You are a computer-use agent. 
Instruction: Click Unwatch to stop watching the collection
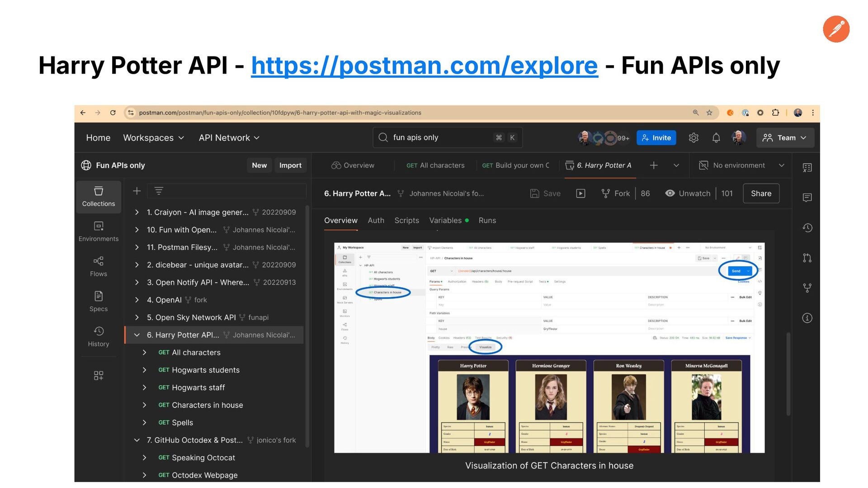[x=688, y=193]
